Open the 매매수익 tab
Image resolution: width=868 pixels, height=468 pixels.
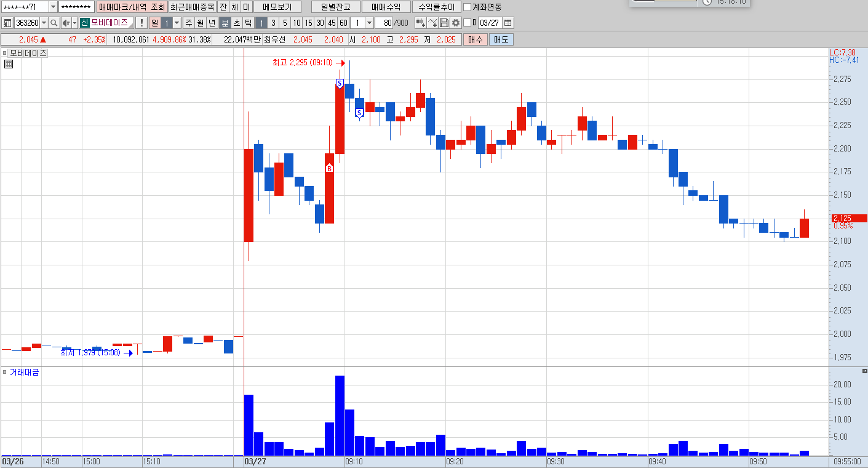click(x=386, y=7)
